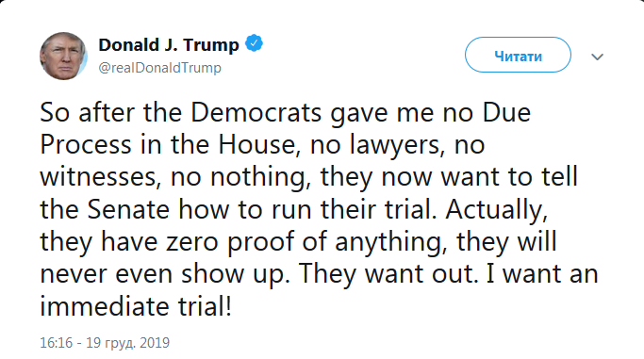
Task: Open the @realDonaldTrump handle link
Action: point(159,68)
